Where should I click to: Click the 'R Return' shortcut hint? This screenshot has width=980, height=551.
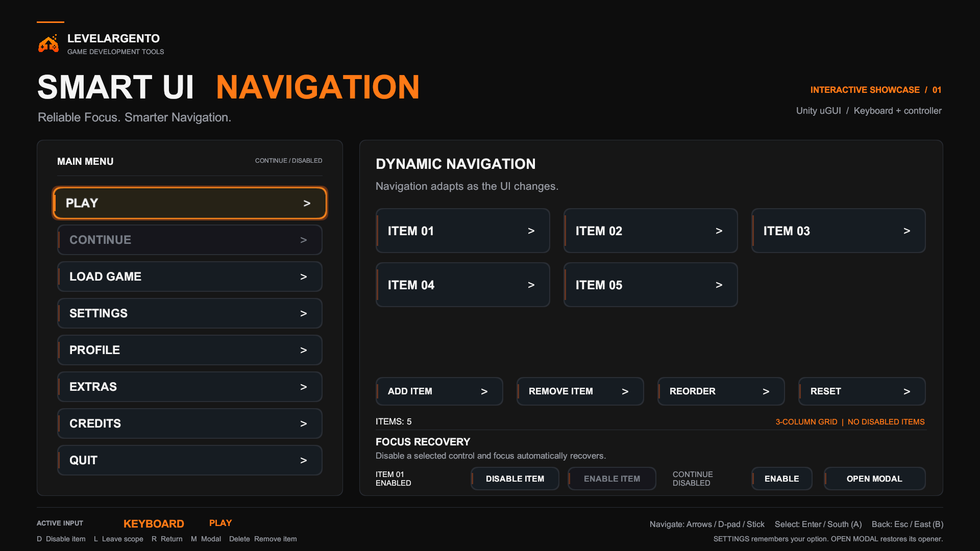point(167,539)
